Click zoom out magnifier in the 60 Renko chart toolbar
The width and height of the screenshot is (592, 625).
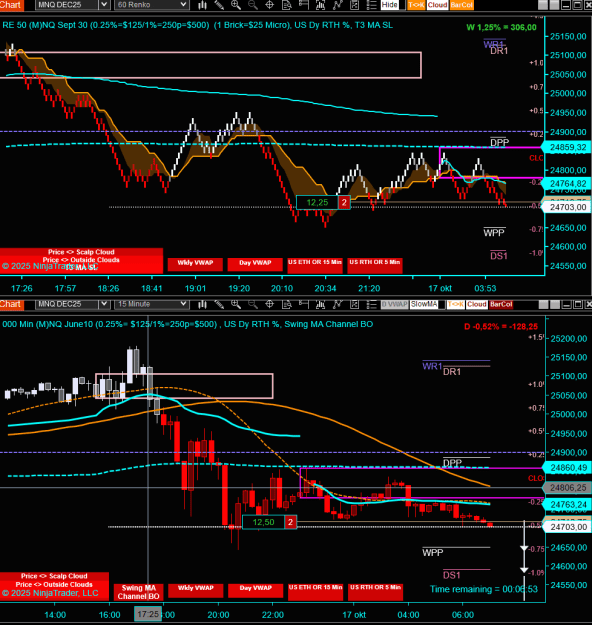[253, 5]
